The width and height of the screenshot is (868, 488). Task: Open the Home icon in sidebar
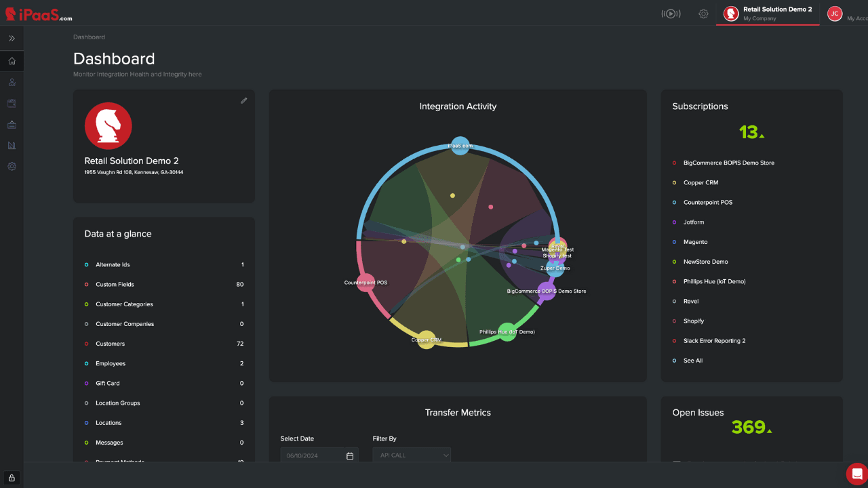12,61
